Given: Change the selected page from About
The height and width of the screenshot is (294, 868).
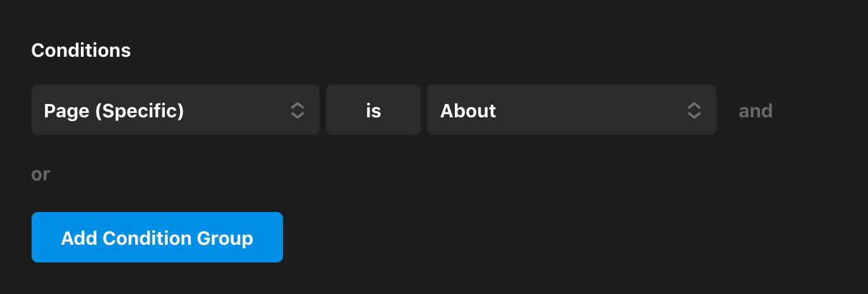Looking at the screenshot, I should pos(571,110).
